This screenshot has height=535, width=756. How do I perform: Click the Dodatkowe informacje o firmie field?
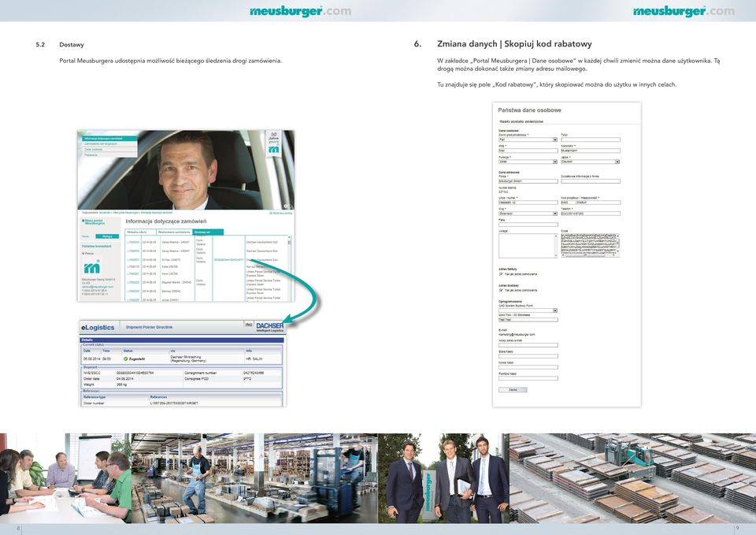[591, 181]
